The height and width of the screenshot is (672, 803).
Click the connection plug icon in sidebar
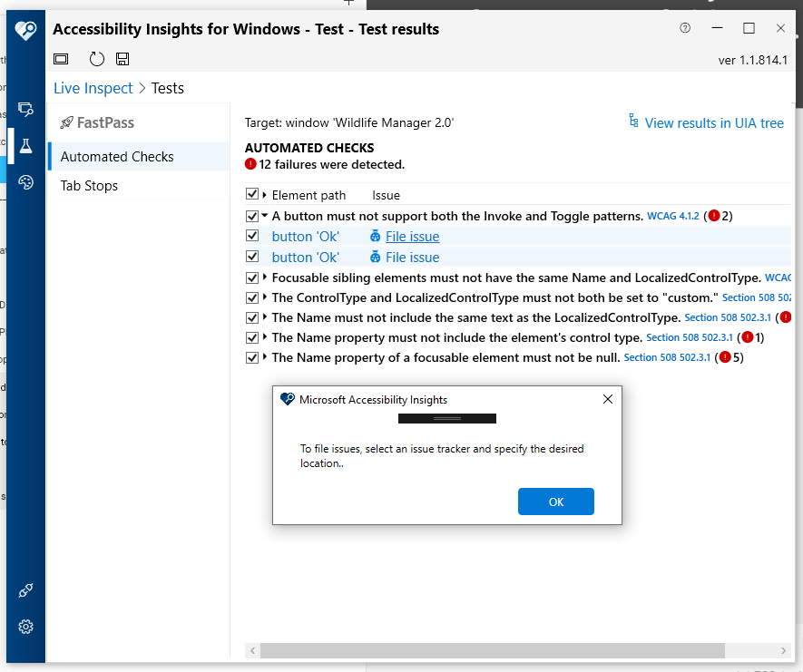[x=25, y=590]
